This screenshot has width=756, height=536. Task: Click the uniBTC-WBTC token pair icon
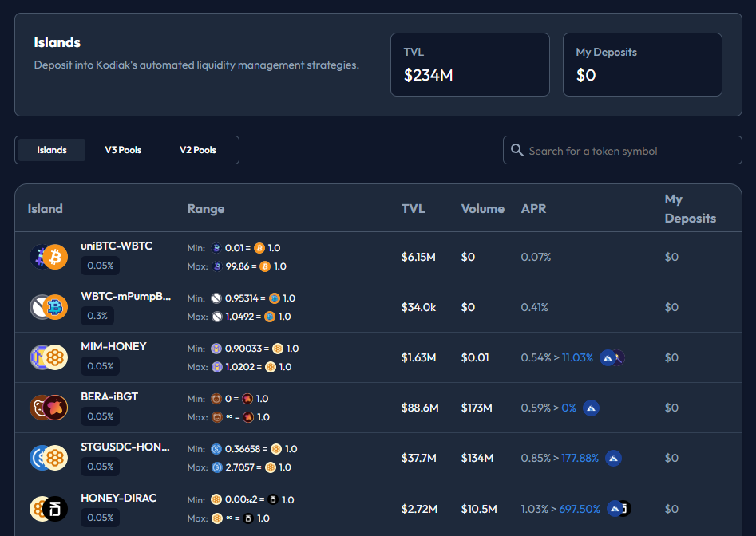[49, 257]
